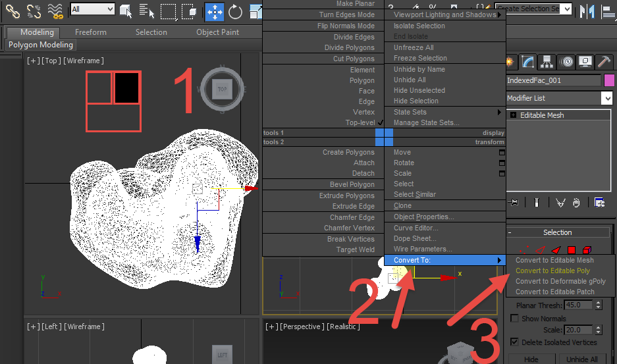Click the magenta object color swatch

tap(608, 80)
